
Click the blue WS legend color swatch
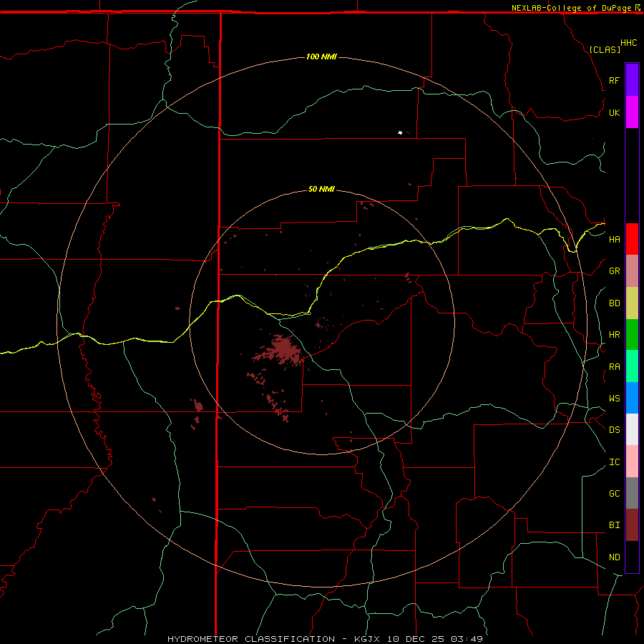[x=632, y=398]
